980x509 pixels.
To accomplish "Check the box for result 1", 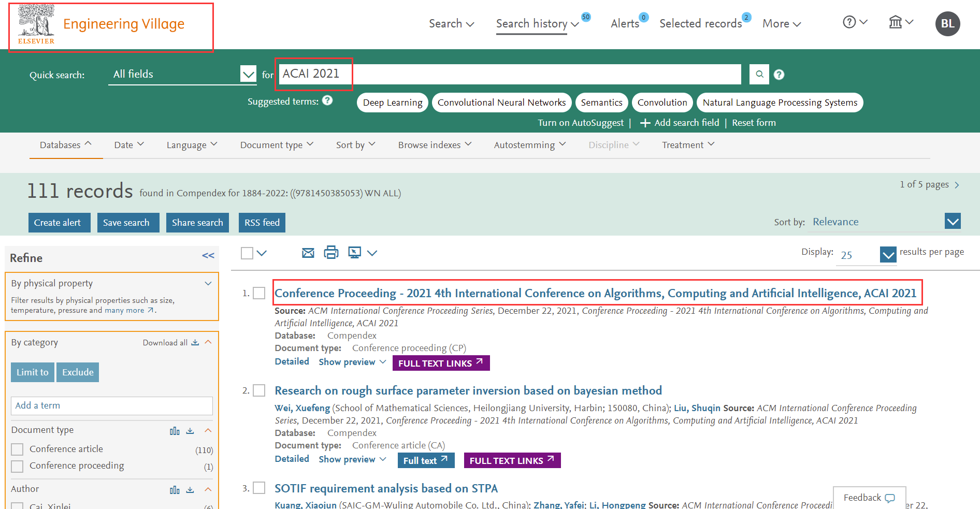I will (x=259, y=293).
